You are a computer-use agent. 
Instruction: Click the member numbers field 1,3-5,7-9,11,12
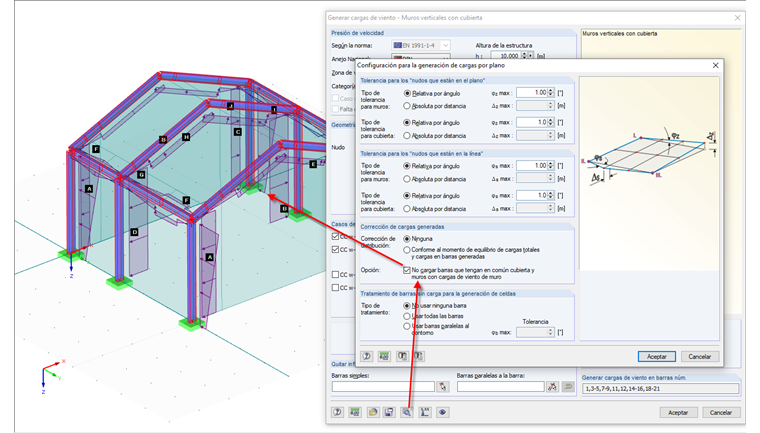coord(660,388)
